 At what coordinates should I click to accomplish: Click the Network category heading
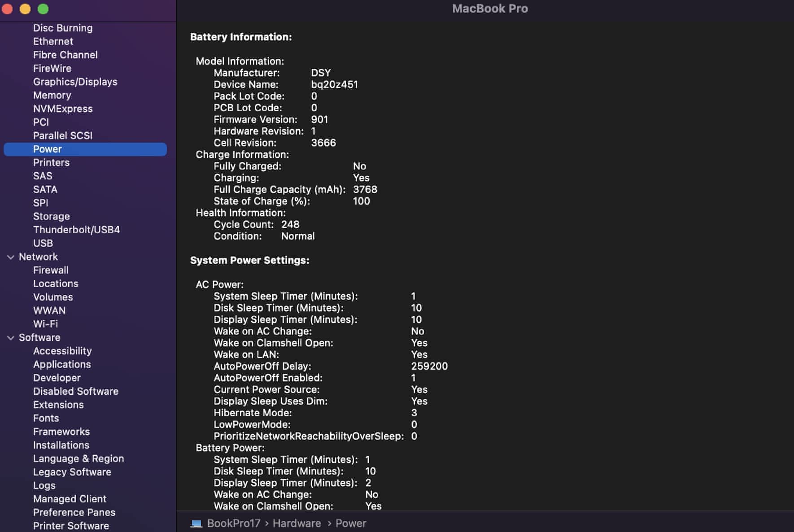38,257
